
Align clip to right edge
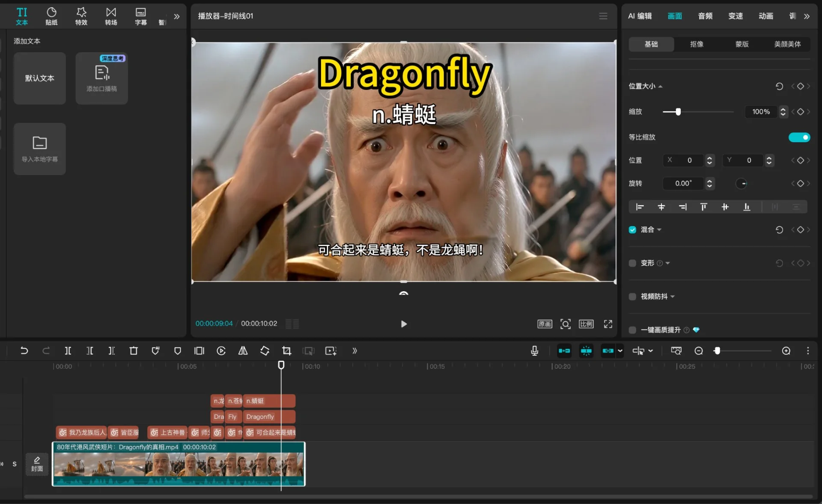point(683,207)
